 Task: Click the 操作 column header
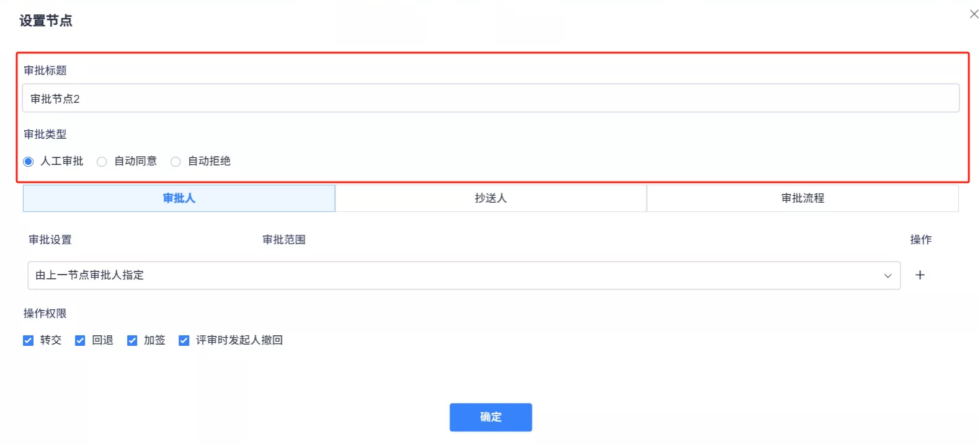pos(920,240)
